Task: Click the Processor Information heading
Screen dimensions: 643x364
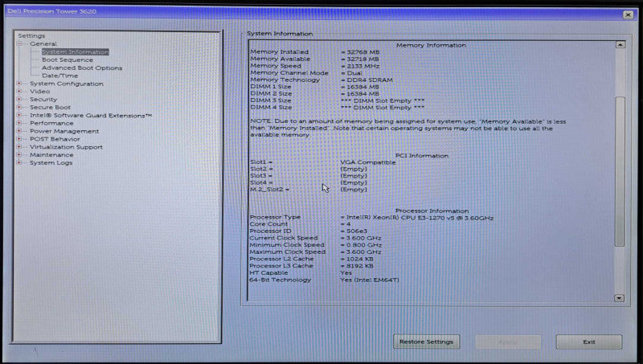Action: (x=432, y=211)
